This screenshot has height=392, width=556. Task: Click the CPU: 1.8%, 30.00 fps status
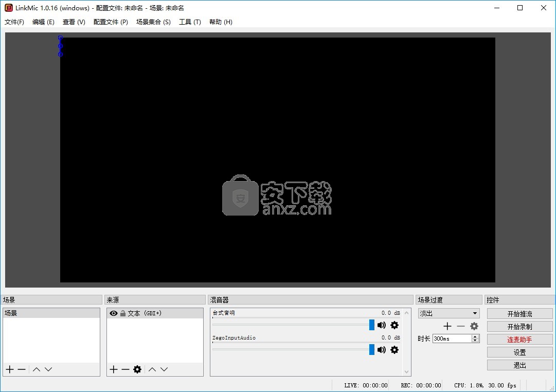tap(485, 385)
